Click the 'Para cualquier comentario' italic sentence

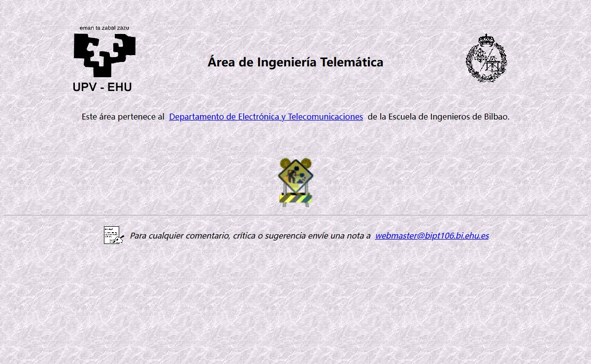click(x=250, y=236)
